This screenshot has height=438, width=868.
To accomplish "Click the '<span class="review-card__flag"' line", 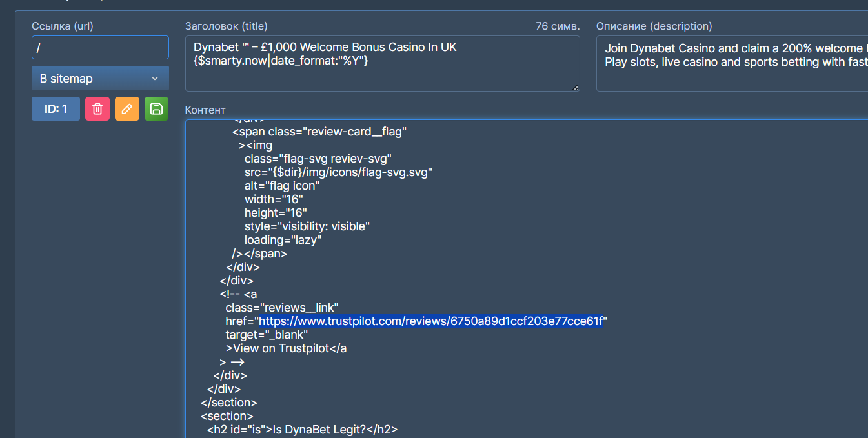I will click(x=319, y=132).
